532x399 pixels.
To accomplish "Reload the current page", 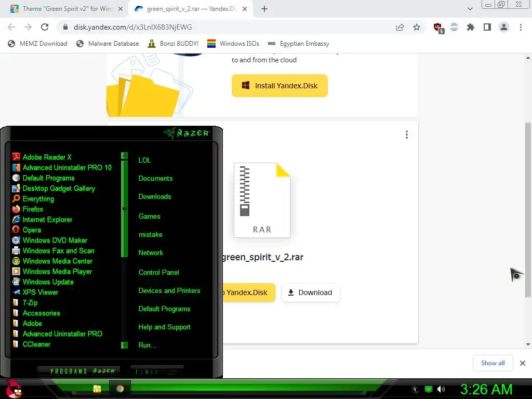I will pyautogui.click(x=45, y=27).
